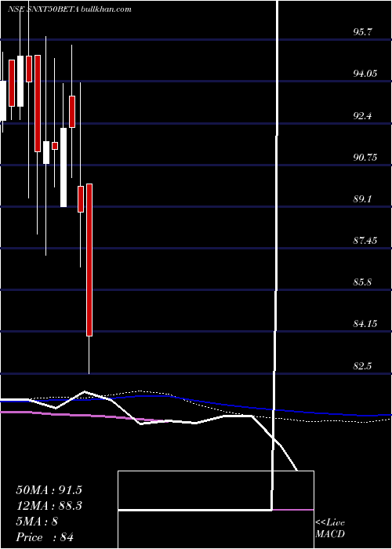Click the 89.1 price axis label

click(x=362, y=199)
